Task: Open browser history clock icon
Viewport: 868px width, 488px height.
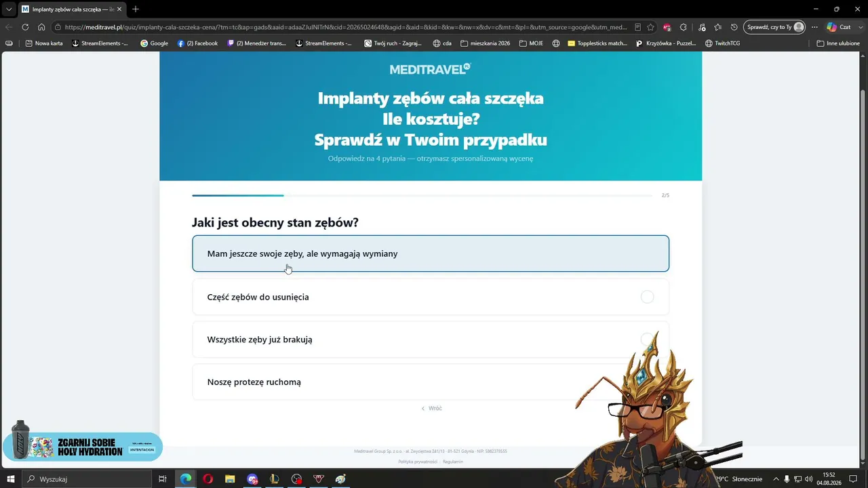Action: [x=734, y=27]
